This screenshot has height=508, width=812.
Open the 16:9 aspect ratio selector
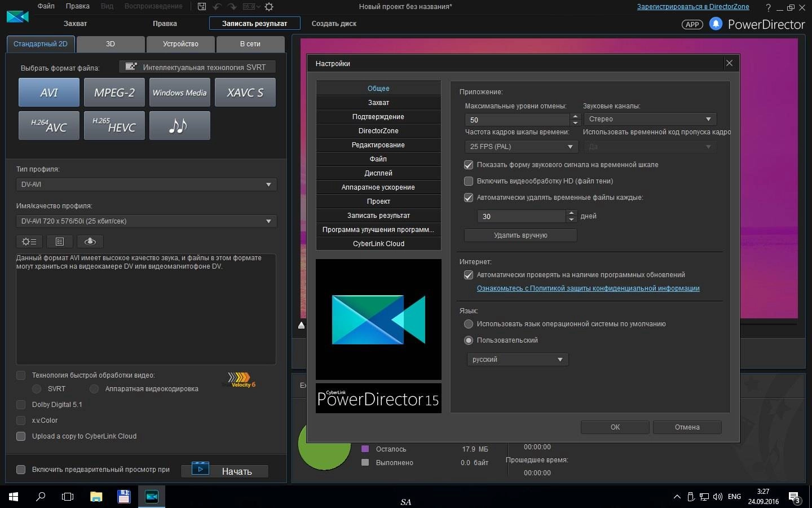tap(251, 7)
